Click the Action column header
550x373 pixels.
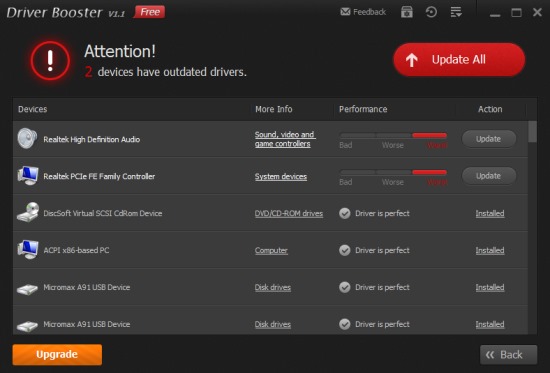(490, 109)
